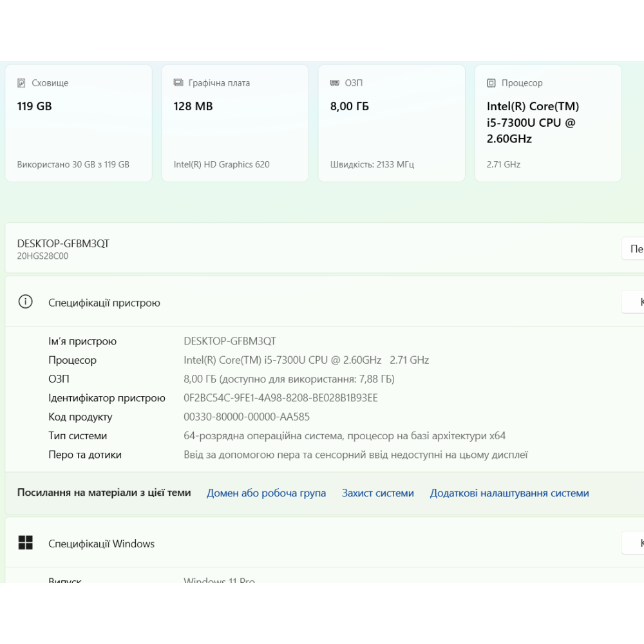Open the Графічна плата 128 MB card
Viewport: 644px width, 644px height.
pyautogui.click(x=235, y=123)
